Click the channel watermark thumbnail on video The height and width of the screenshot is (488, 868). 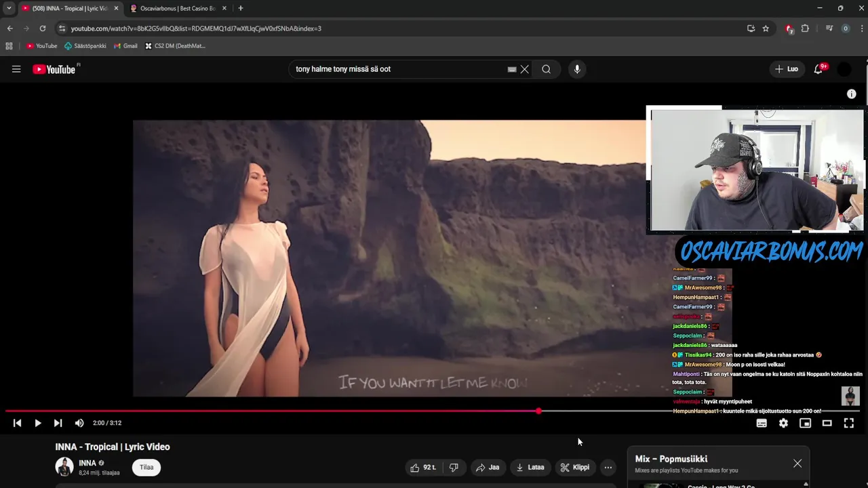pyautogui.click(x=850, y=396)
